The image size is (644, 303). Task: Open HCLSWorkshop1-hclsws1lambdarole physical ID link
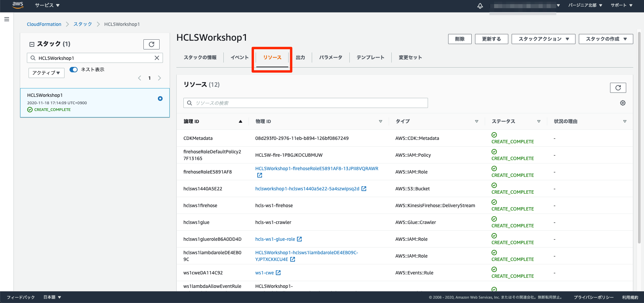[x=307, y=256]
